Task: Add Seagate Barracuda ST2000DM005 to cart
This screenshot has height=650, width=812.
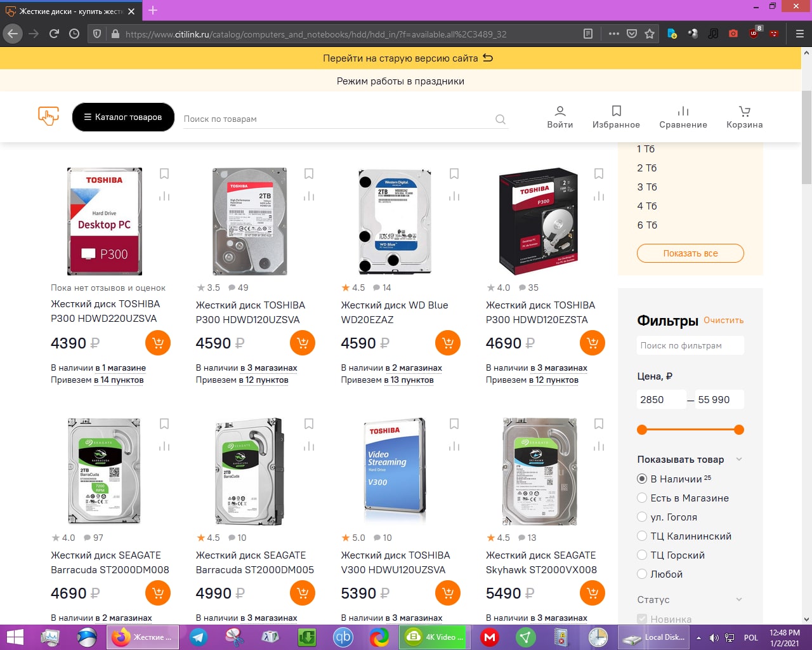Action: (x=303, y=593)
